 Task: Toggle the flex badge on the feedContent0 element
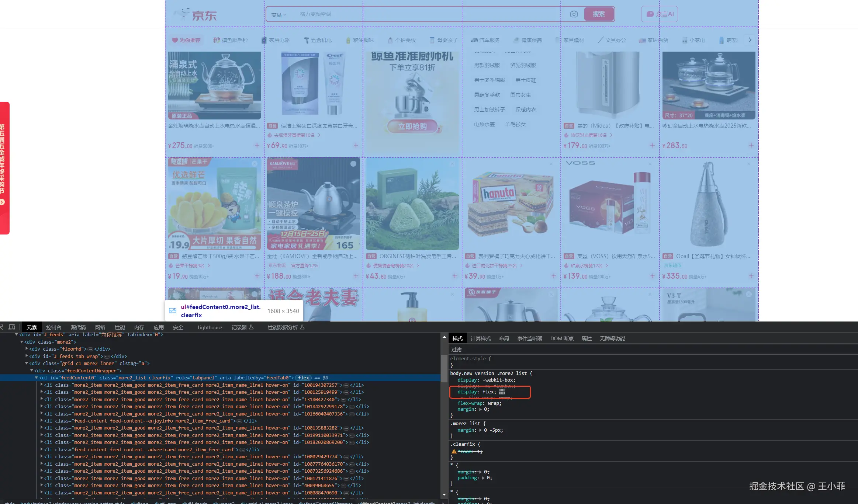[303, 378]
